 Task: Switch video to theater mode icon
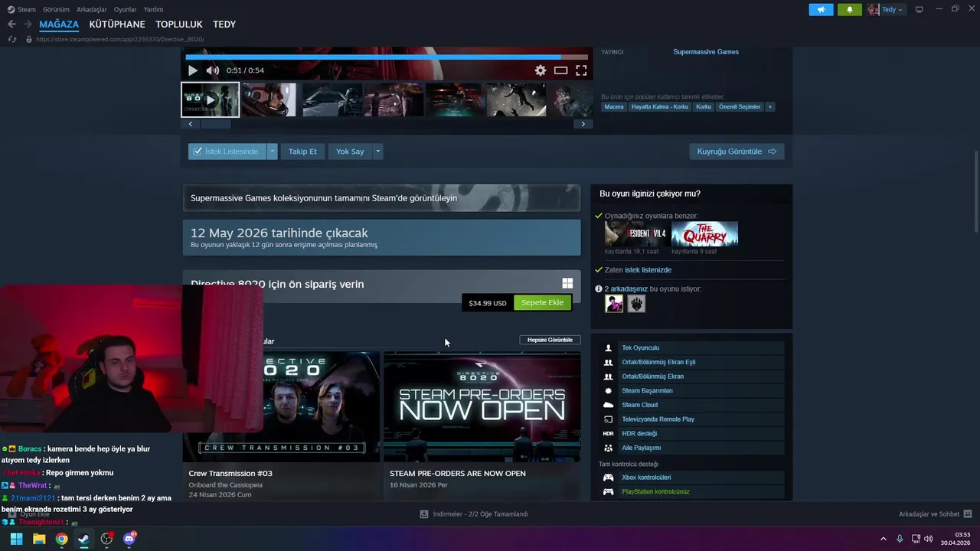point(561,70)
